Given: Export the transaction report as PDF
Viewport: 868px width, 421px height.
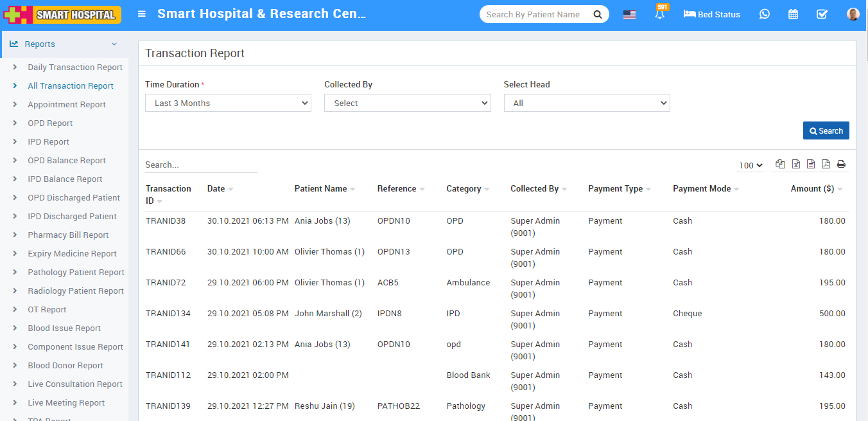Looking at the screenshot, I should pos(826,164).
